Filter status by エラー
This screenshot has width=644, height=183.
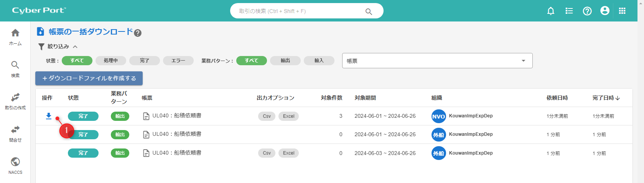pyautogui.click(x=178, y=61)
